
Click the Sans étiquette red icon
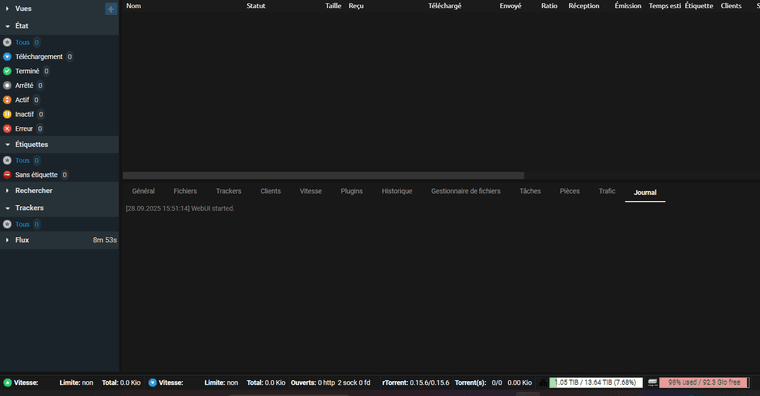pos(7,175)
